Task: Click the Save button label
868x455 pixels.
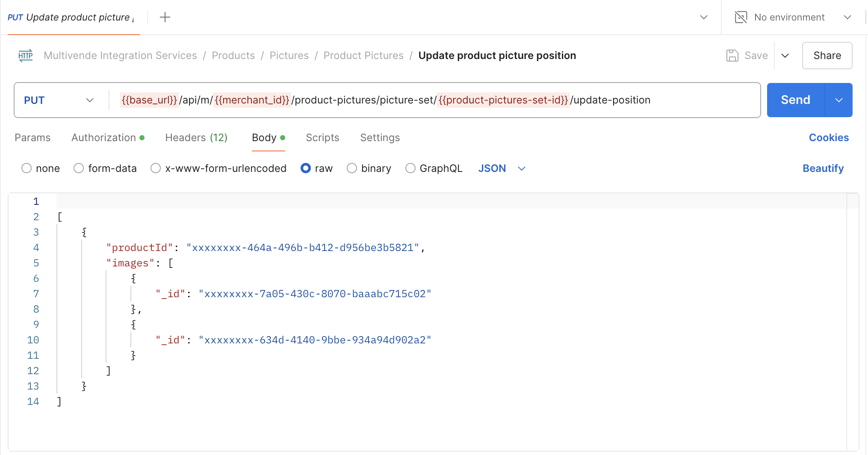Action: (x=756, y=56)
